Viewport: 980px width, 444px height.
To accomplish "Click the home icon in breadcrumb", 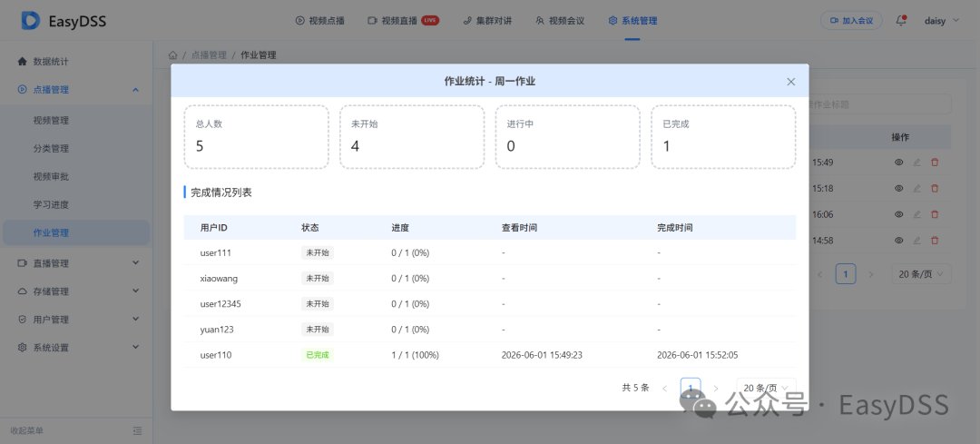I will pyautogui.click(x=173, y=55).
